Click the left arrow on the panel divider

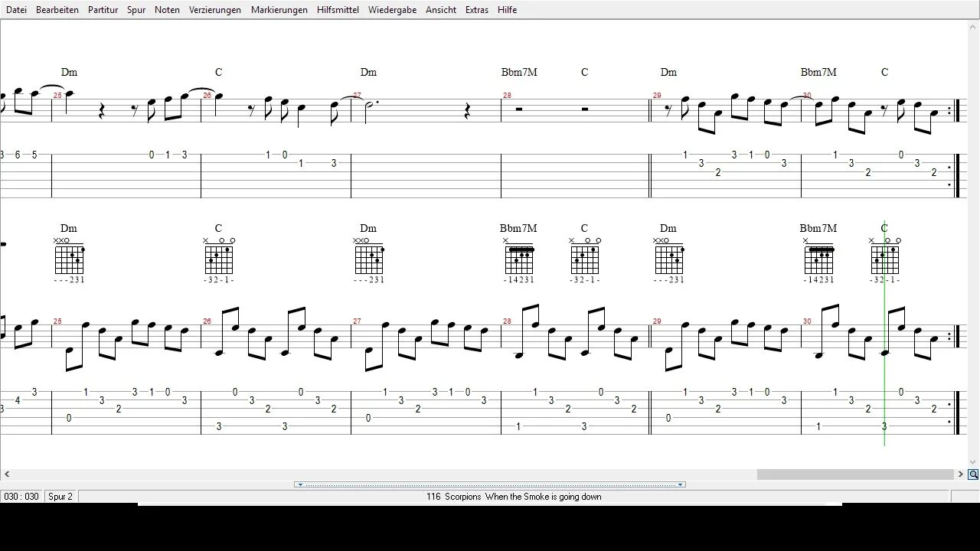pyautogui.click(x=300, y=484)
